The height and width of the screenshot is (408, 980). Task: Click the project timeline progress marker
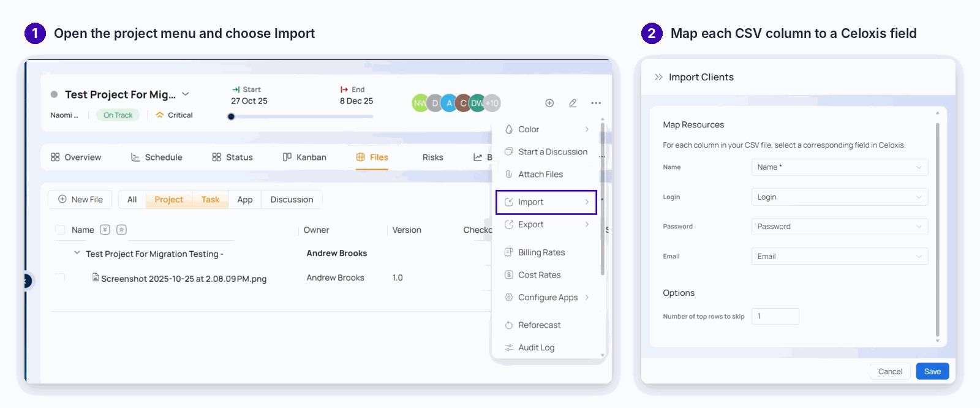pyautogui.click(x=231, y=116)
